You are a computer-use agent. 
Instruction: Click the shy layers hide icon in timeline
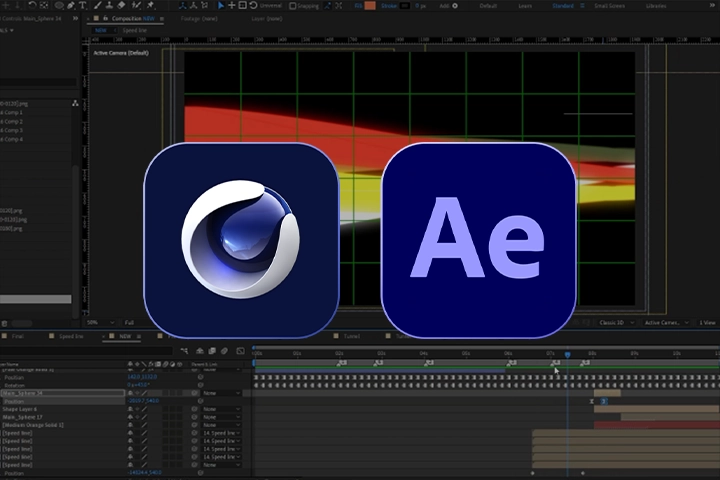[x=200, y=351]
